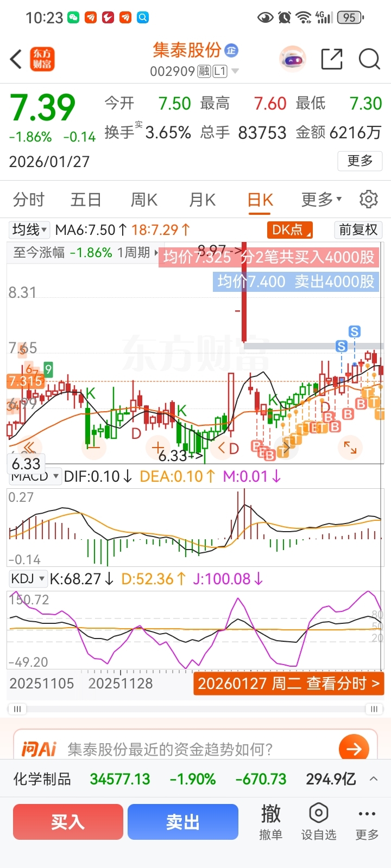
Task: Tap the 设自选 watchlist icon
Action: pyautogui.click(x=319, y=822)
